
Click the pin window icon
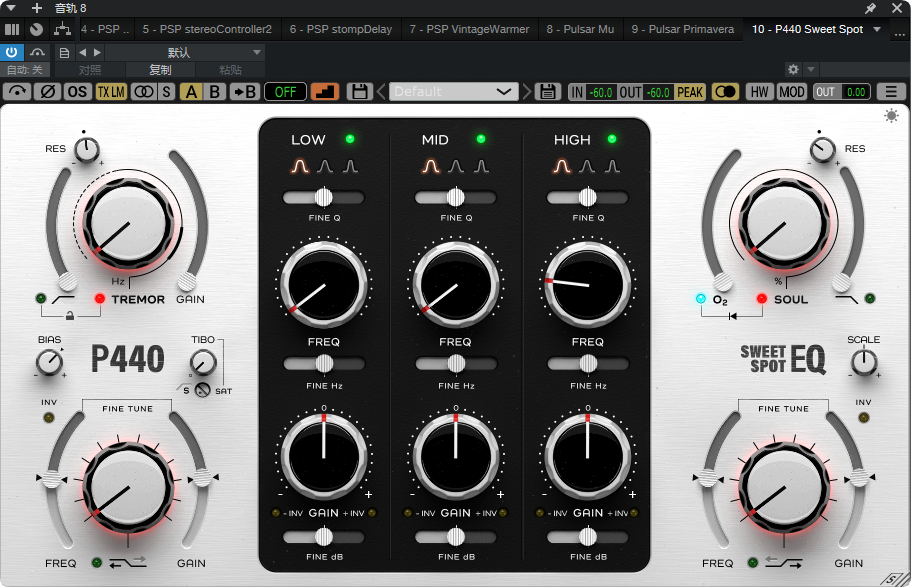(870, 8)
